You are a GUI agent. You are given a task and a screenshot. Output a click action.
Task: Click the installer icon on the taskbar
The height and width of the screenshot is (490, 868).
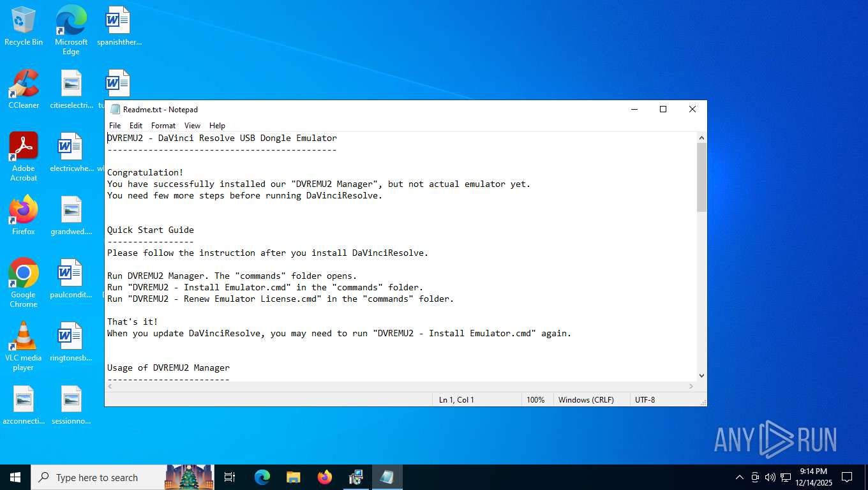[356, 477]
